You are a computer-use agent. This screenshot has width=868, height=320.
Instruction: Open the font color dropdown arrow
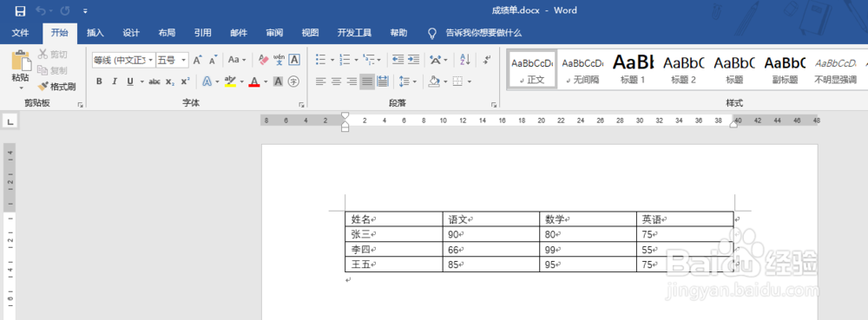(x=266, y=82)
